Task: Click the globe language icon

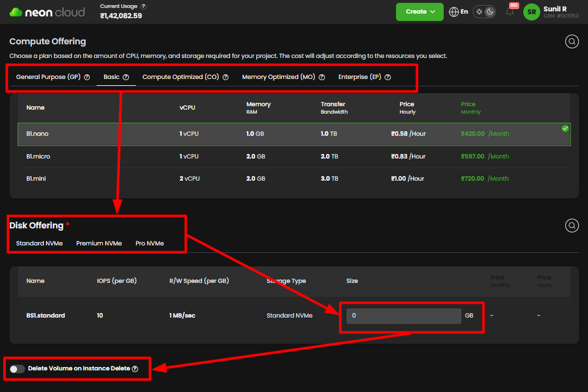Action: click(x=453, y=12)
